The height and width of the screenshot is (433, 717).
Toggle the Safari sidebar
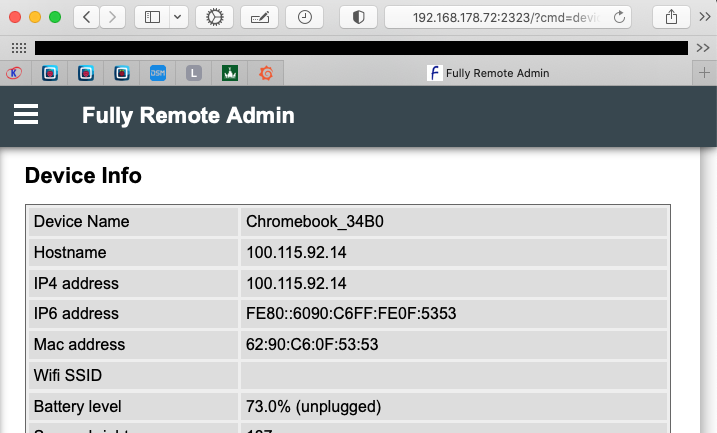152,17
